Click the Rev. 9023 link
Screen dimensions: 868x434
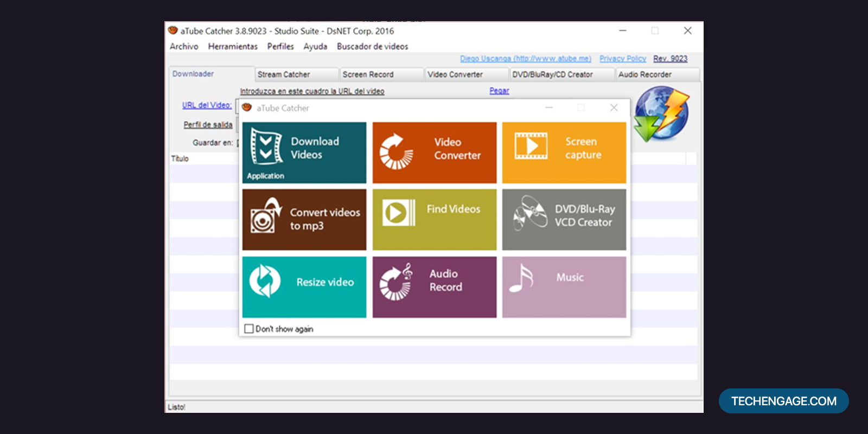click(x=670, y=59)
